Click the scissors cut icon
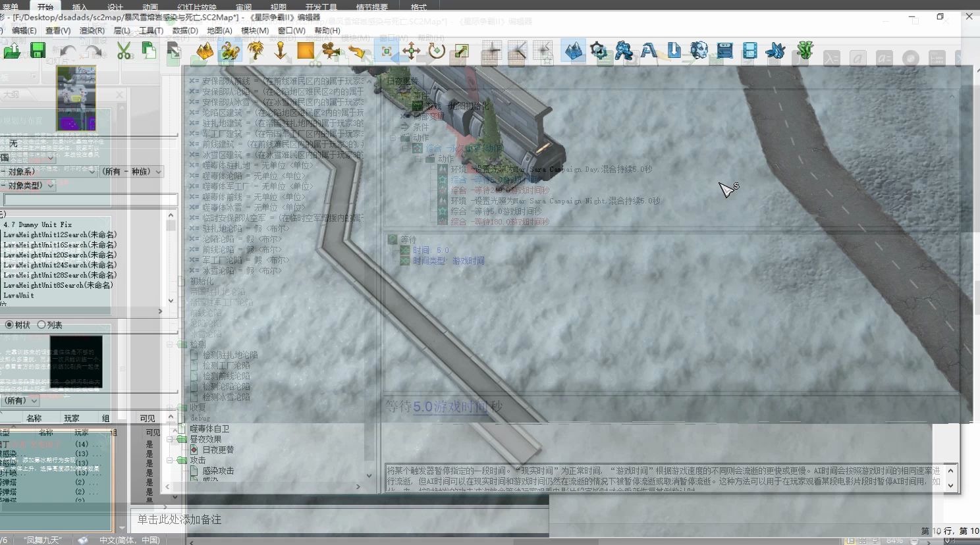Screen dimensions: 980x545 click(124, 51)
